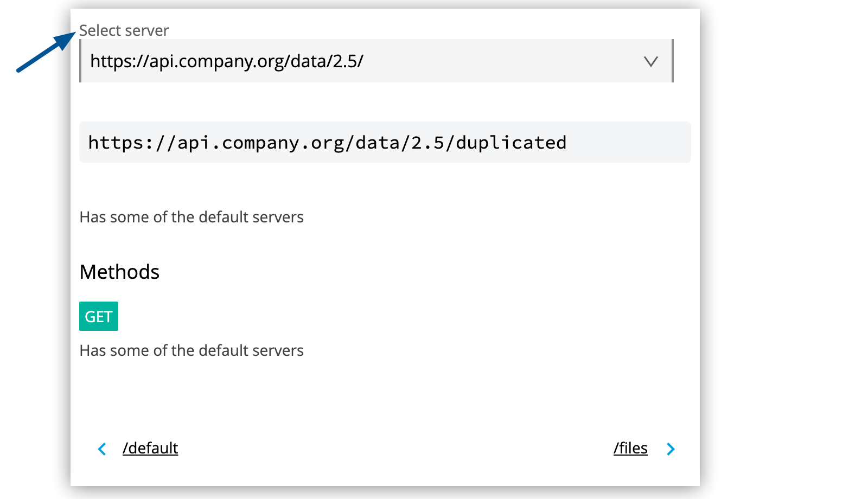This screenshot has width=868, height=499.
Task: Click the first default servers description
Action: tap(192, 217)
